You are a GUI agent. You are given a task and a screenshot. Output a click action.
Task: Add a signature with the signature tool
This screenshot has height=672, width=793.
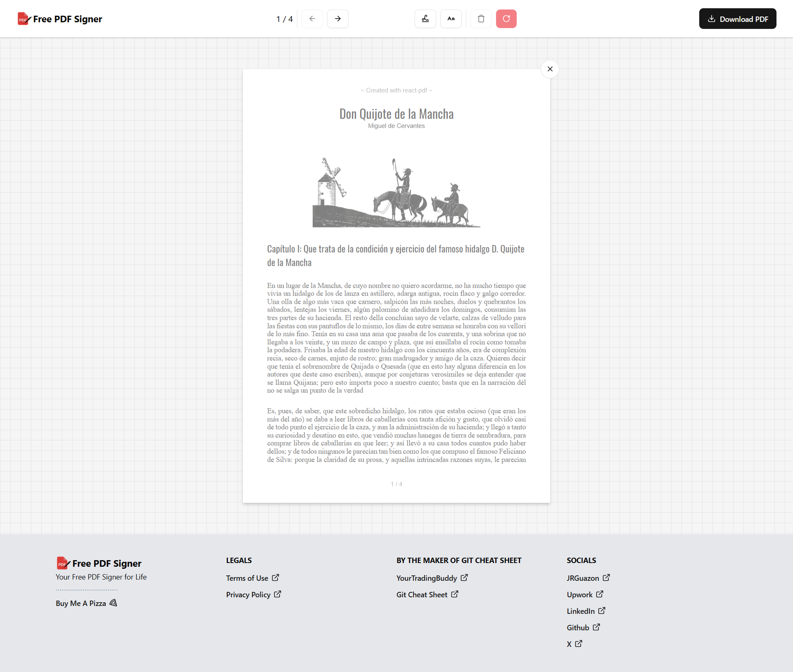tap(425, 19)
